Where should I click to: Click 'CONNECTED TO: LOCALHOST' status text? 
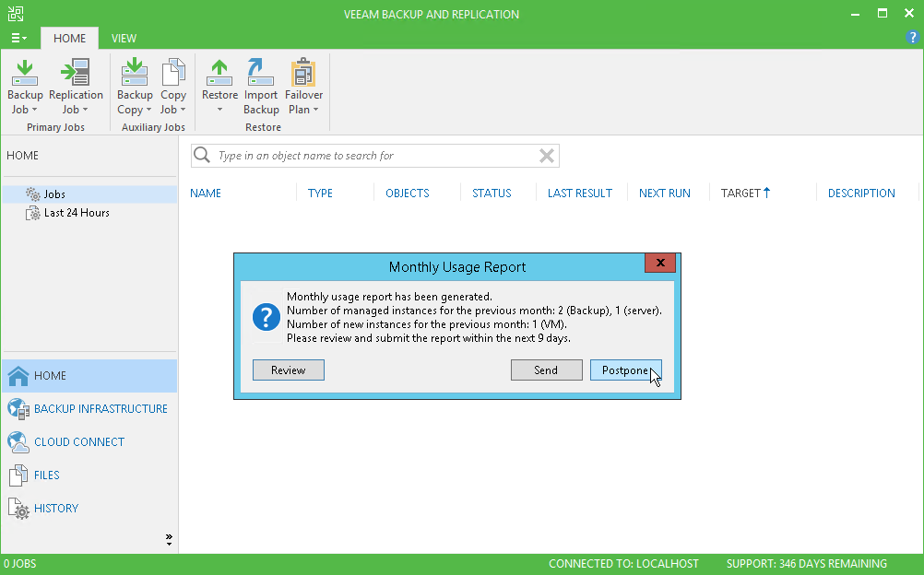point(623,564)
